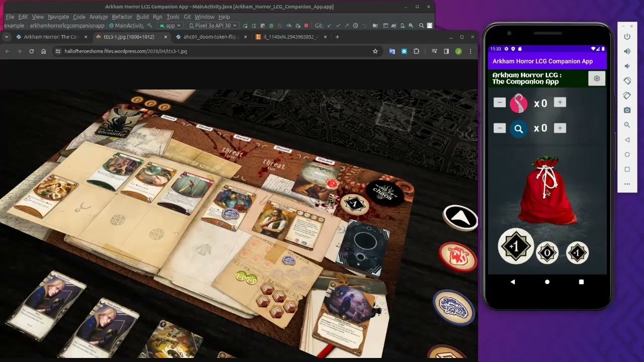Click the emulator volume up icon
The height and width of the screenshot is (362, 644).
[627, 51]
